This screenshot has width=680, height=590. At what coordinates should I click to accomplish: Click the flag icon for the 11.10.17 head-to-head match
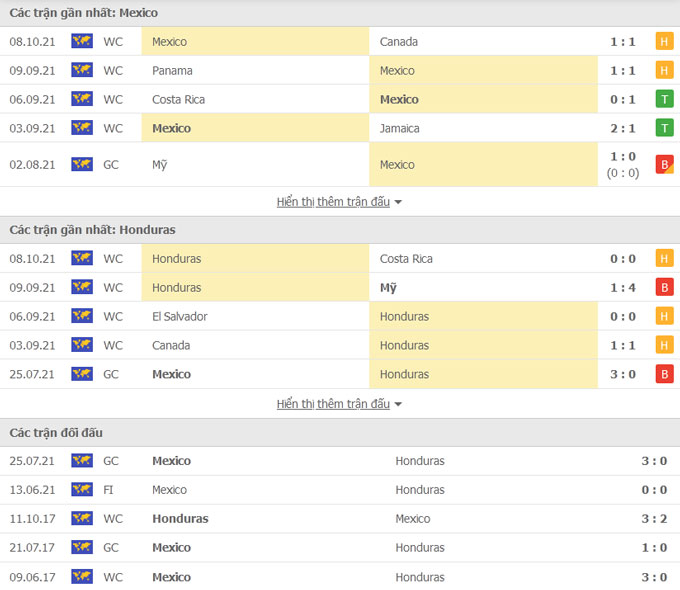coord(82,519)
